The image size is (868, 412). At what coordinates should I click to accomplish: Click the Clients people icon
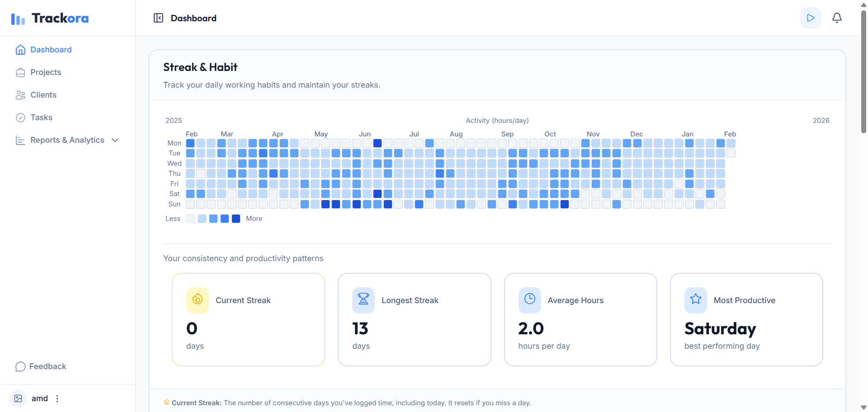(x=21, y=95)
